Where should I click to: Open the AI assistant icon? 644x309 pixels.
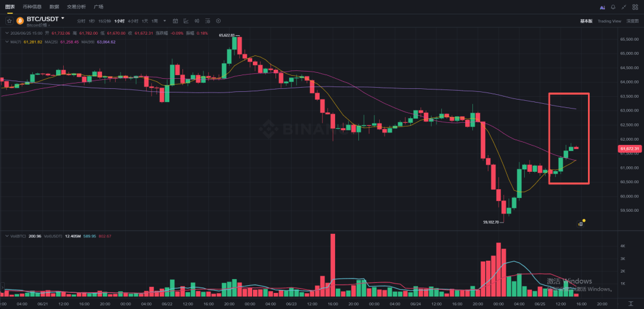(x=602, y=7)
